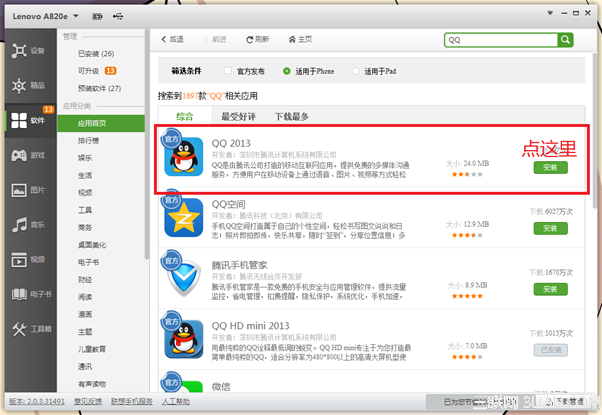Open the 电子书 sidebar section with book icon

pos(30,294)
